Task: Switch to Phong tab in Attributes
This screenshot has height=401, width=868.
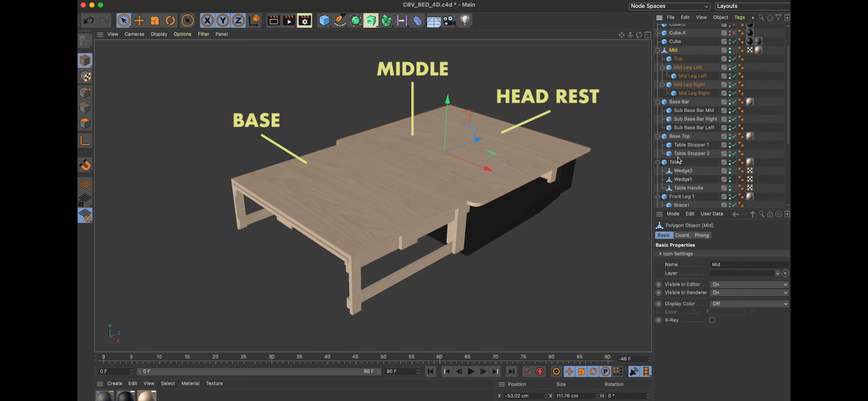Action: pos(702,235)
